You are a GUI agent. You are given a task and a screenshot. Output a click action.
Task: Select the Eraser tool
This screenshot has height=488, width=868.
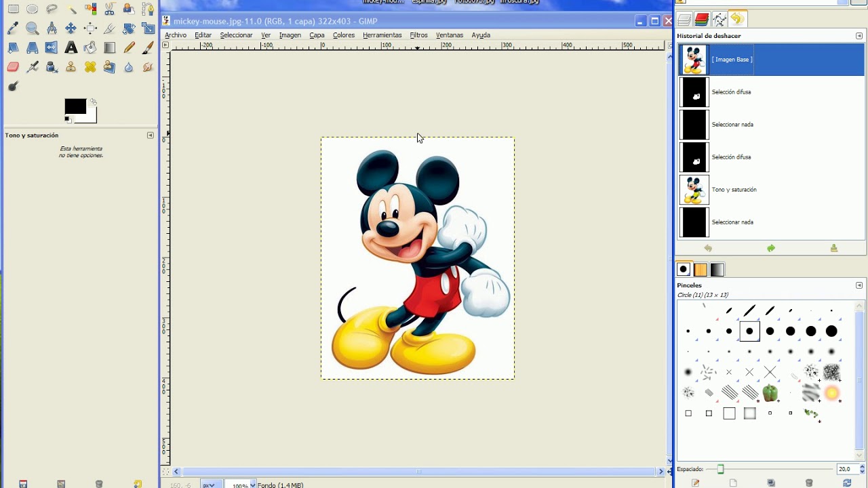click(13, 66)
